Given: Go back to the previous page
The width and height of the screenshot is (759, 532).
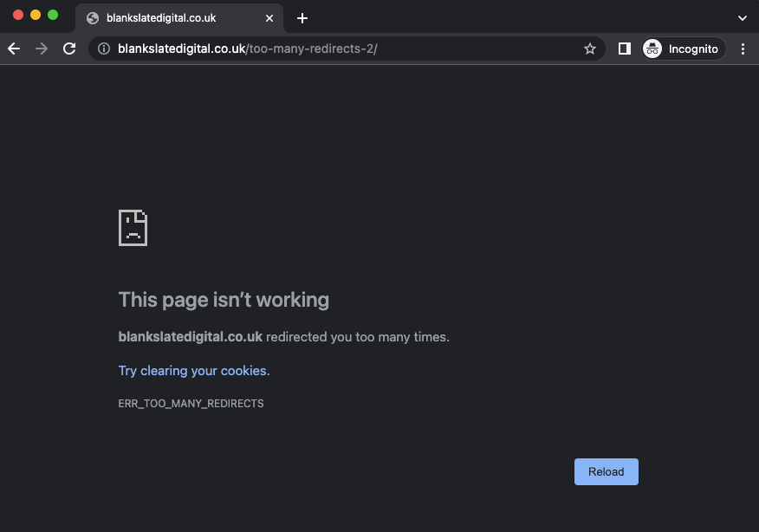Looking at the screenshot, I should pyautogui.click(x=14, y=49).
